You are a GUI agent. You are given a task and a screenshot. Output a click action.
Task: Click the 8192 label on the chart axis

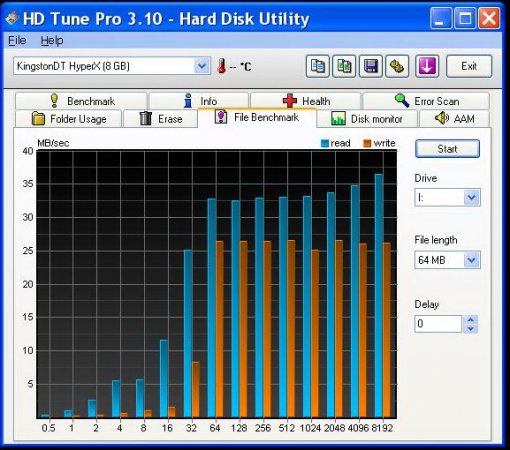point(382,428)
